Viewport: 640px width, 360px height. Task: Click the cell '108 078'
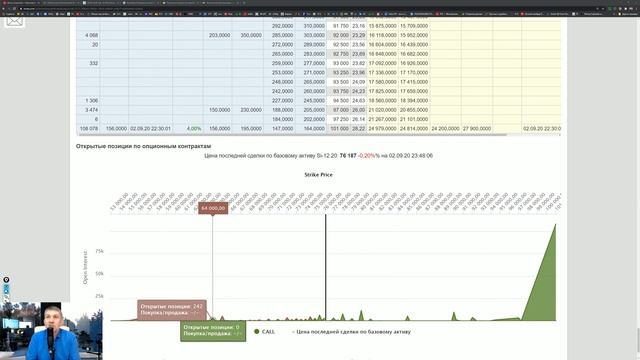pyautogui.click(x=89, y=129)
